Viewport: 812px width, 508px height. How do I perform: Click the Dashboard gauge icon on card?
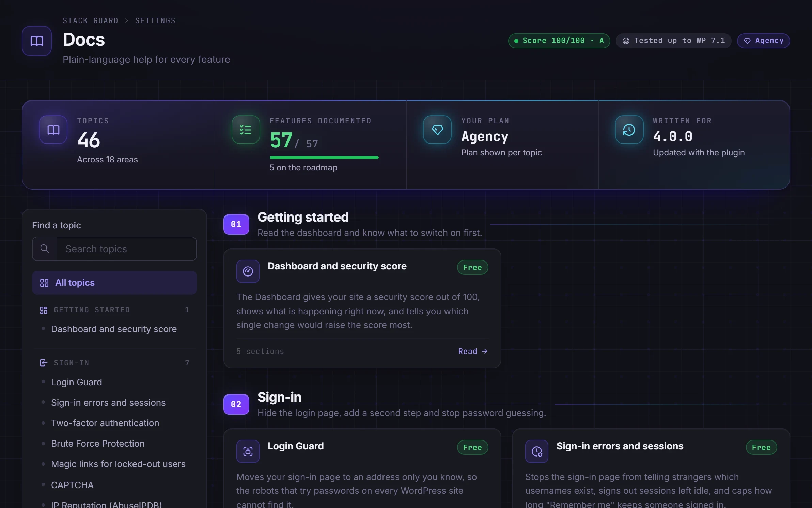point(248,271)
